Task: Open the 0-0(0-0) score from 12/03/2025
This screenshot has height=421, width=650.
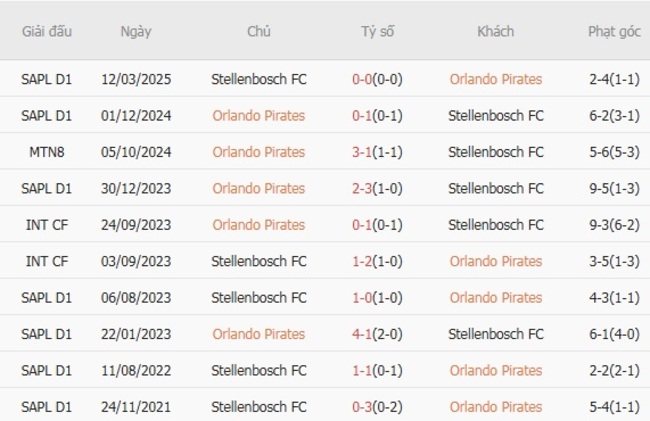Action: [378, 79]
